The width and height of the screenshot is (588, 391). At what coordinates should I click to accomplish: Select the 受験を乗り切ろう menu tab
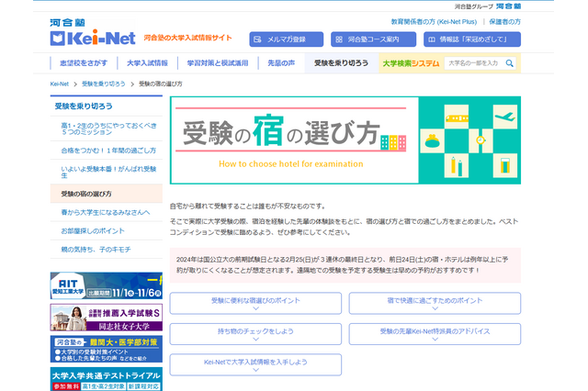coord(341,63)
